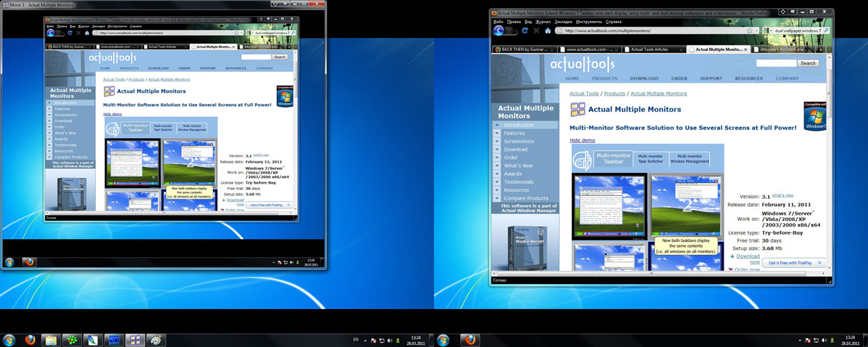This screenshot has width=868, height=347.
Task: Open the Журнал menu in right Firefox
Action: pyautogui.click(x=542, y=21)
